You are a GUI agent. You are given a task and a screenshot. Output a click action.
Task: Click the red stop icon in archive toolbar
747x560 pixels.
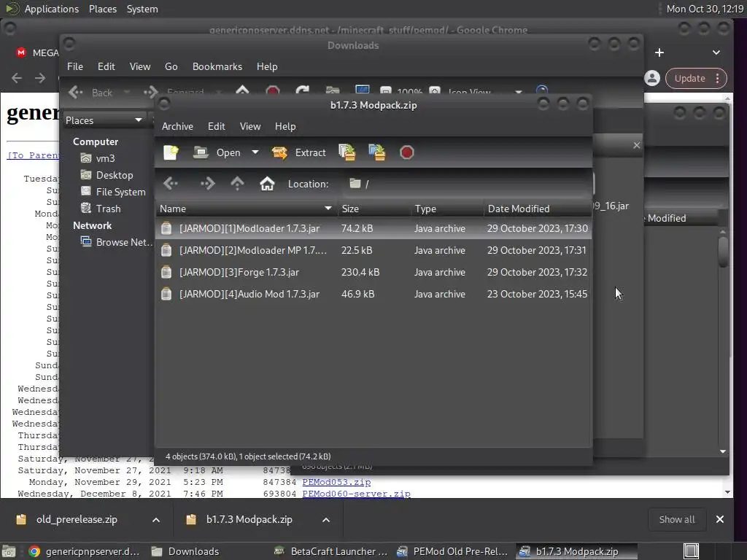[x=407, y=152]
